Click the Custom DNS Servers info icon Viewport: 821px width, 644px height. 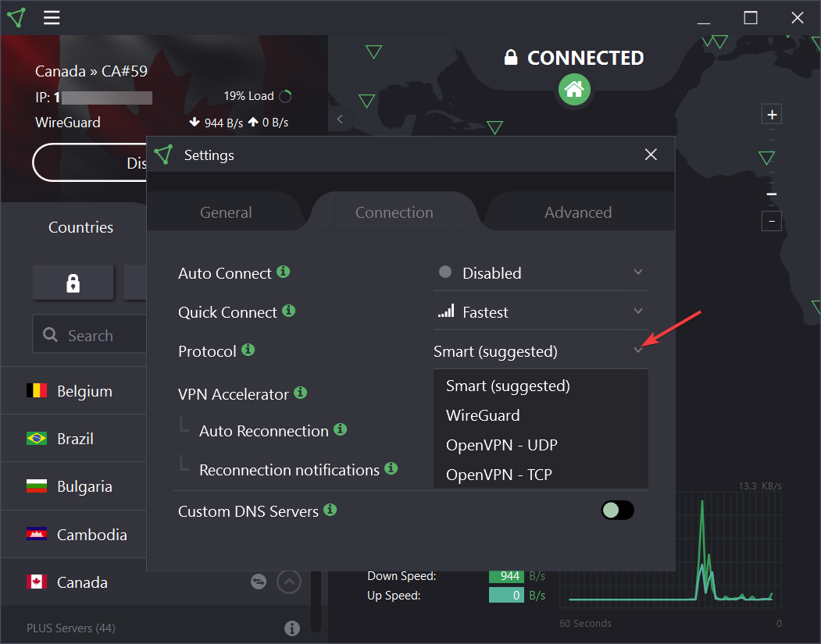(330, 510)
